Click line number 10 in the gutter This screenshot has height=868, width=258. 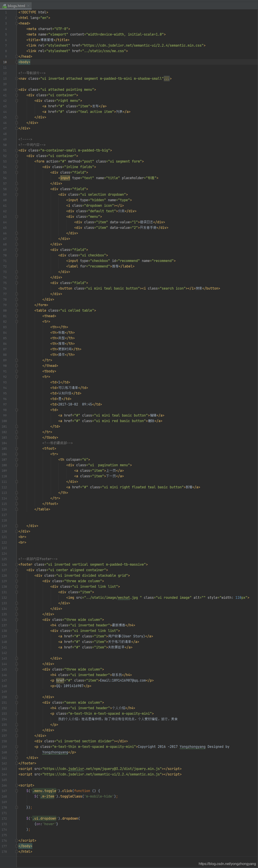coord(5,62)
